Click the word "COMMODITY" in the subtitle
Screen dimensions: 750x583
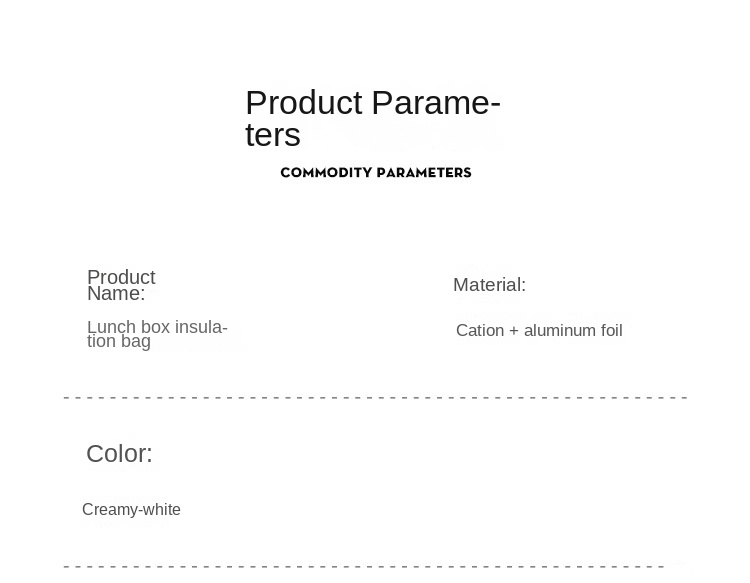pos(326,172)
